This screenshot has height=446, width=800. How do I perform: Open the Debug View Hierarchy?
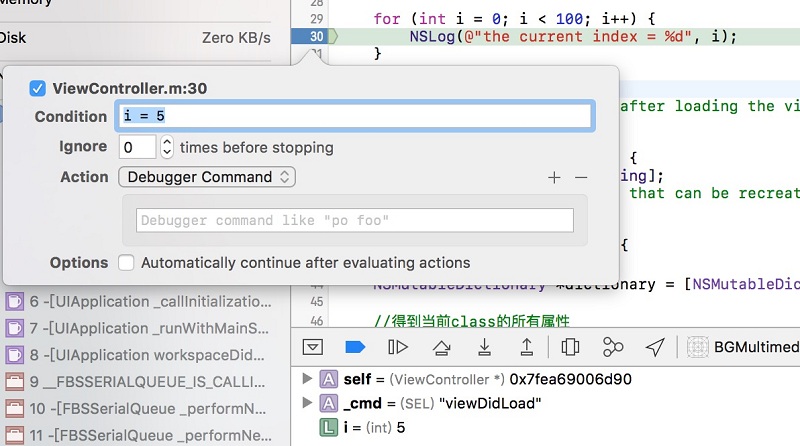570,347
